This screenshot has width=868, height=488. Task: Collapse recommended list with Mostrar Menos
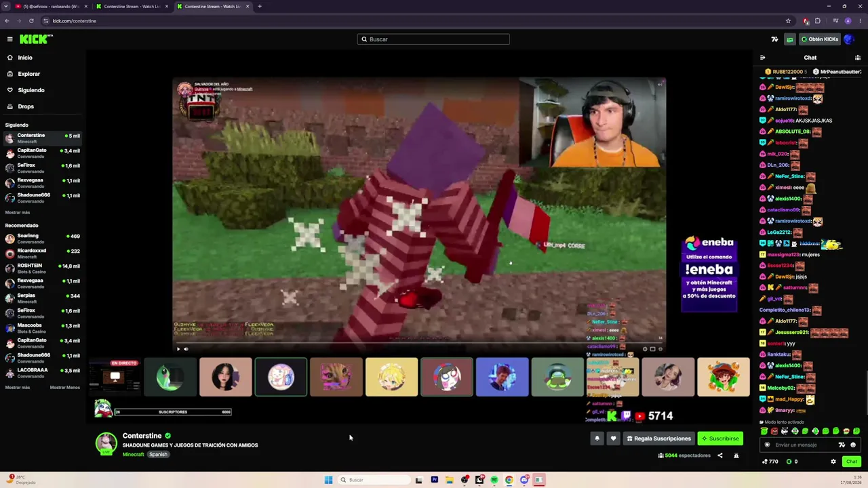64,388
